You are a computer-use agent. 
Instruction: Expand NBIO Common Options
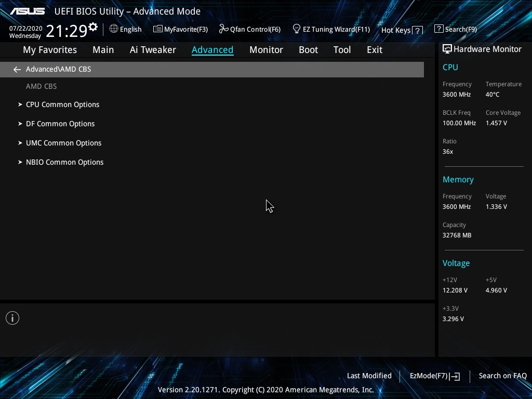click(x=65, y=162)
